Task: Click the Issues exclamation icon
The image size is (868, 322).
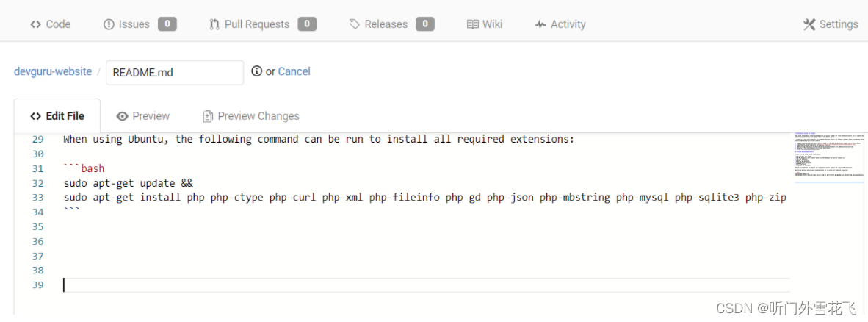Action: pos(109,24)
